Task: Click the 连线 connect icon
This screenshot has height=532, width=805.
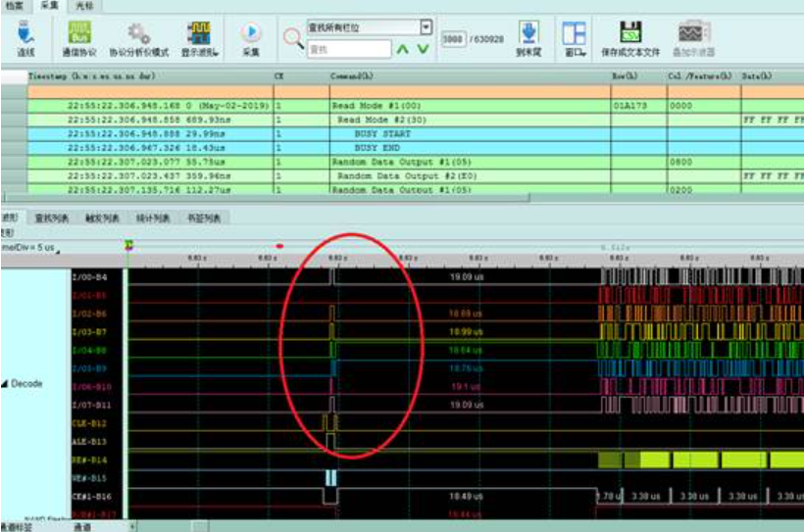Action: tap(25, 33)
